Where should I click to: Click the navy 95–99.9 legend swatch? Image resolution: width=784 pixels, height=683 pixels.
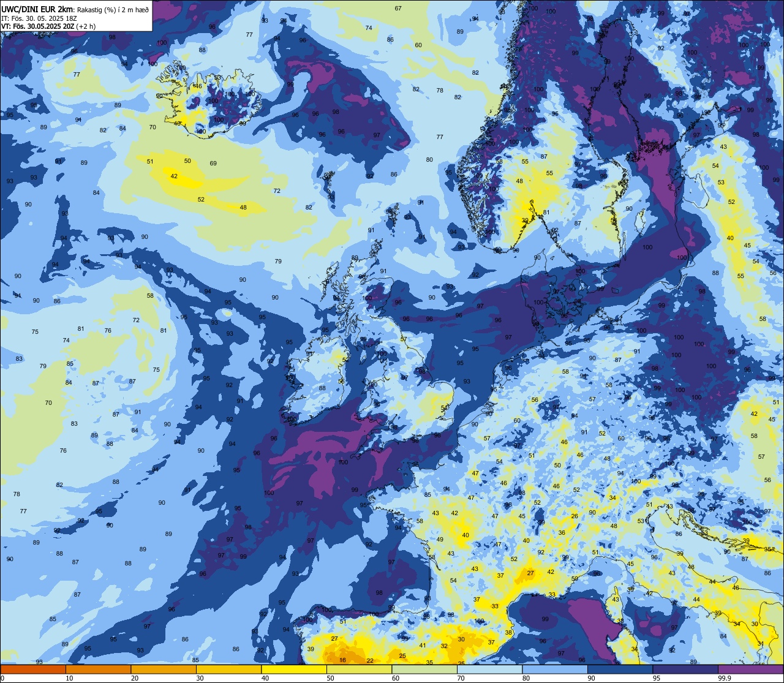coord(685,669)
